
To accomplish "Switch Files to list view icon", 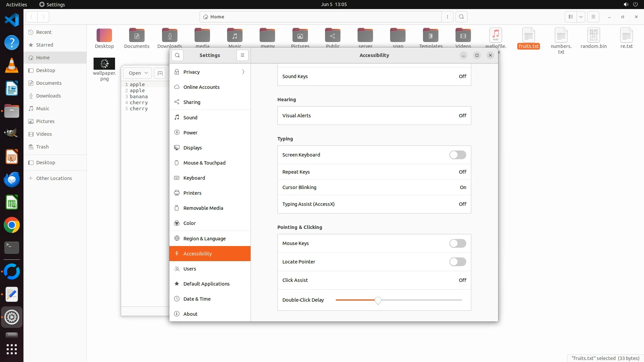I will tap(571, 17).
